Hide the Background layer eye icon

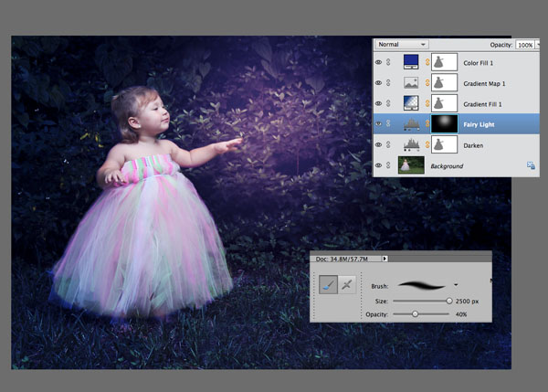pyautogui.click(x=378, y=165)
